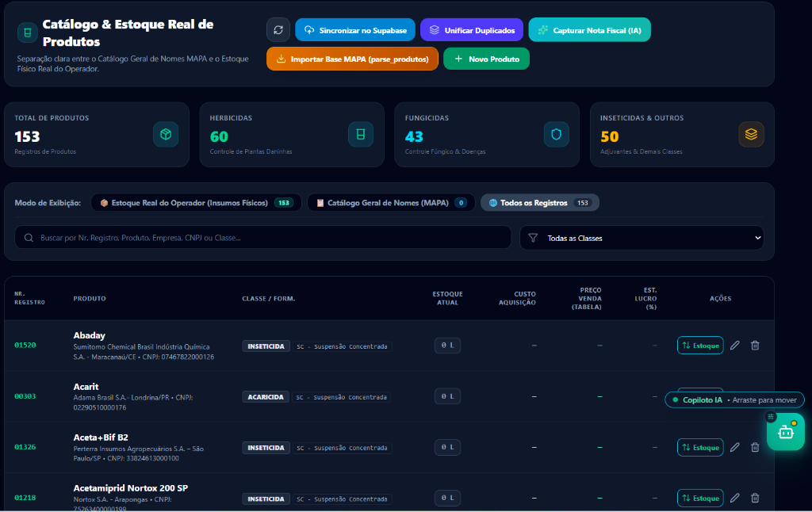Click the refresh icon button
The height and width of the screenshot is (512, 812).
click(x=278, y=30)
